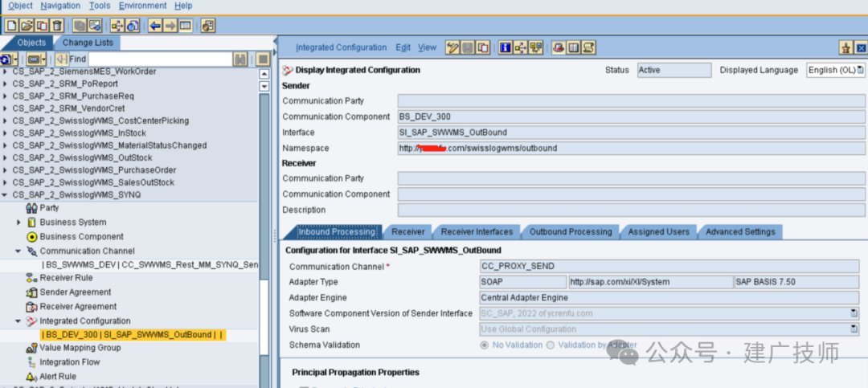Select the Alert Rule tree item
Screen dimensions: 868x388
(58, 377)
